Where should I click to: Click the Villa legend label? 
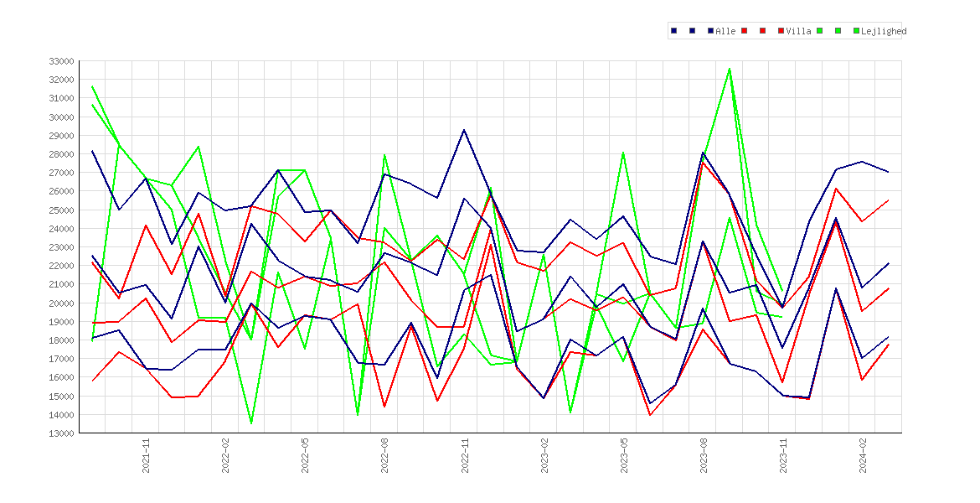click(799, 31)
